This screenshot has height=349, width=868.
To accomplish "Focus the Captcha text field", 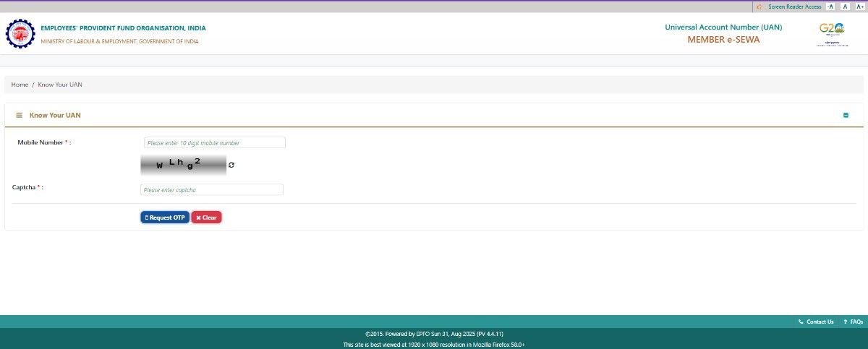I will [x=211, y=190].
